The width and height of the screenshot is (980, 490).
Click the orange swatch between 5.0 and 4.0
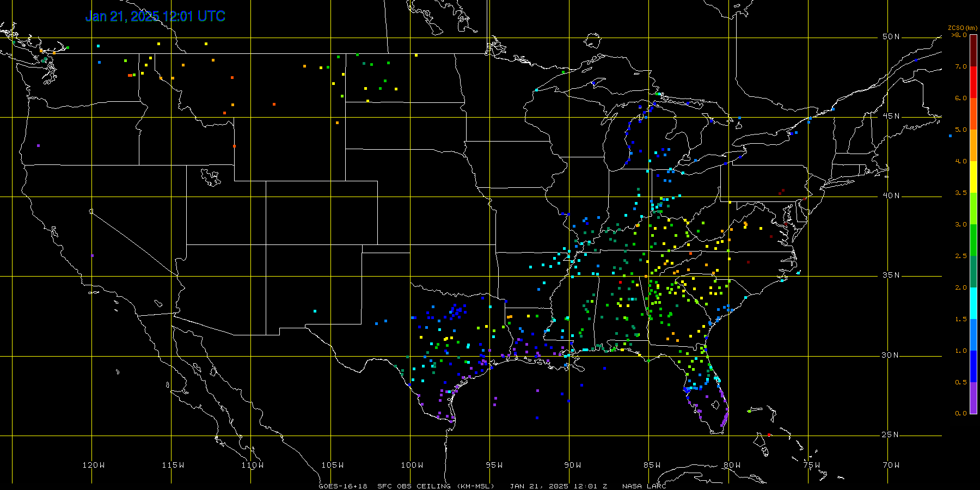click(x=973, y=145)
